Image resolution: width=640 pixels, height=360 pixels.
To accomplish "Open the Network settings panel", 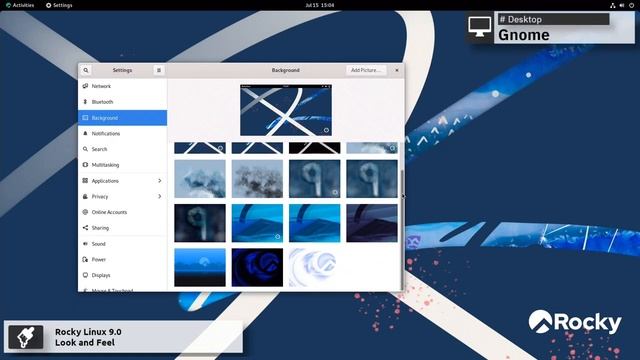I will [x=122, y=86].
